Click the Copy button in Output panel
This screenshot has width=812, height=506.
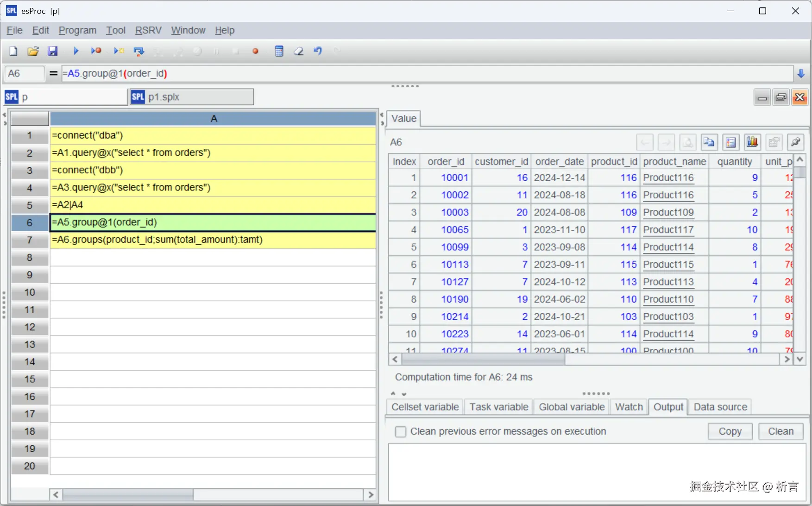[730, 431]
